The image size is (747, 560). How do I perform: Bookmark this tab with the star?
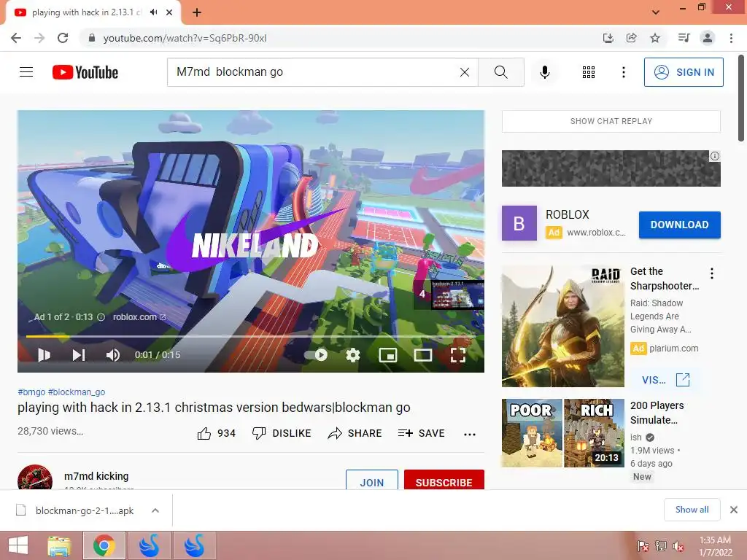pyautogui.click(x=655, y=38)
